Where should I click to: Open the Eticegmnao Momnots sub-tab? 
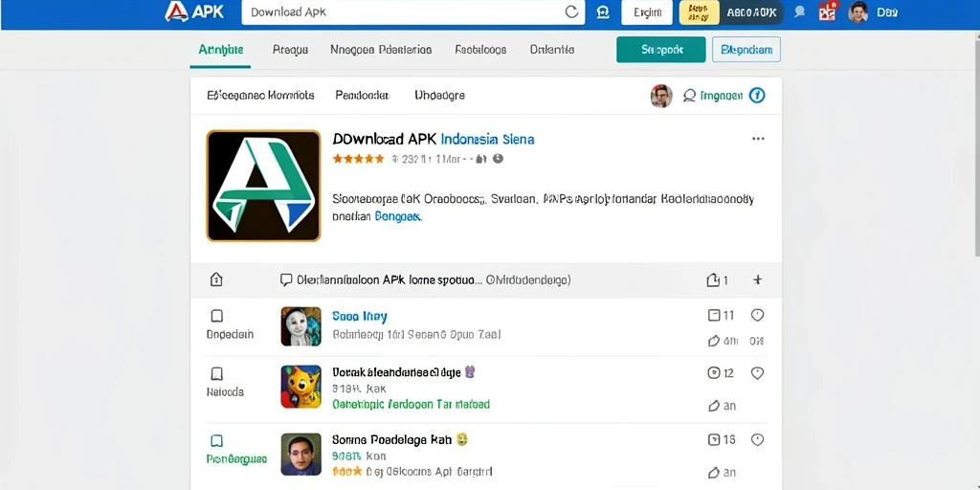click(260, 96)
